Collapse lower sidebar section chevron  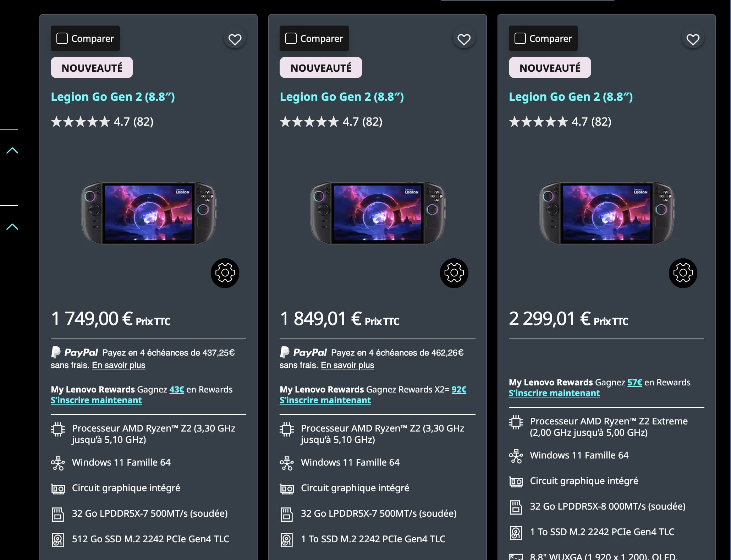click(x=12, y=227)
